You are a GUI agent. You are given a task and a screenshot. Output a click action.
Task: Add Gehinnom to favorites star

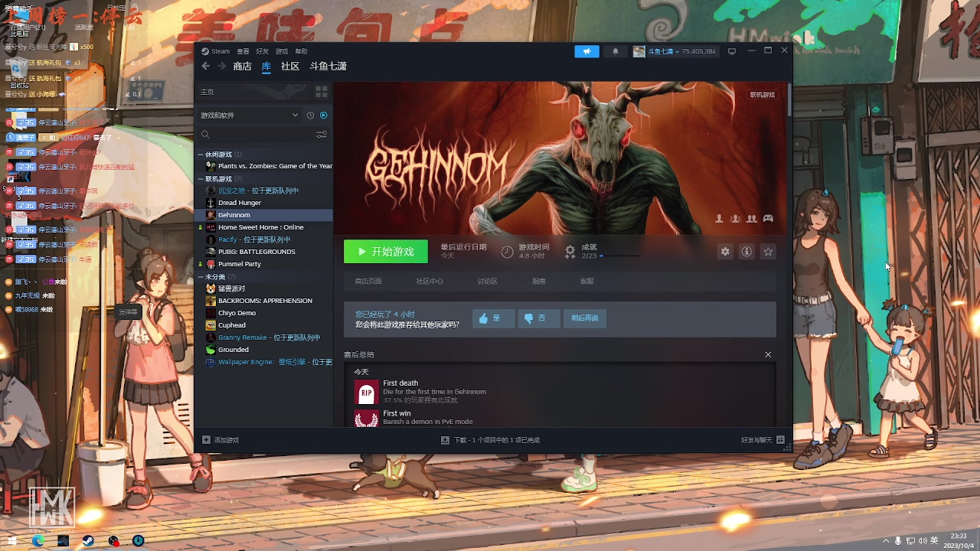click(x=768, y=252)
